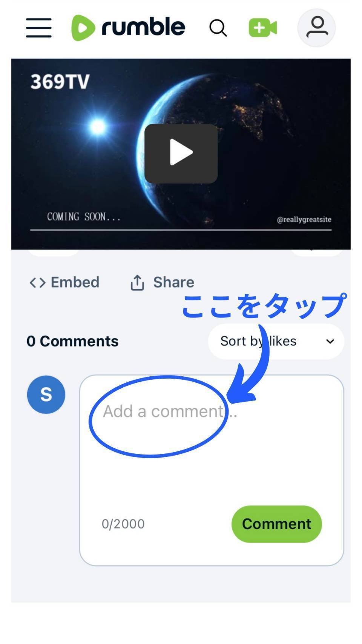Screen dimensions: 362x644
Task: Click the white progress line in video
Action: click(x=181, y=230)
